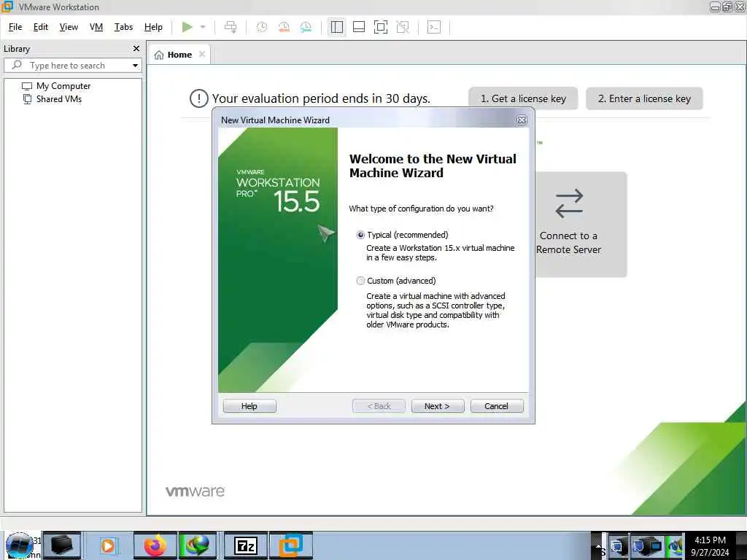Toggle the thumbnail bar icon
The width and height of the screenshot is (747, 560).
pyautogui.click(x=359, y=27)
